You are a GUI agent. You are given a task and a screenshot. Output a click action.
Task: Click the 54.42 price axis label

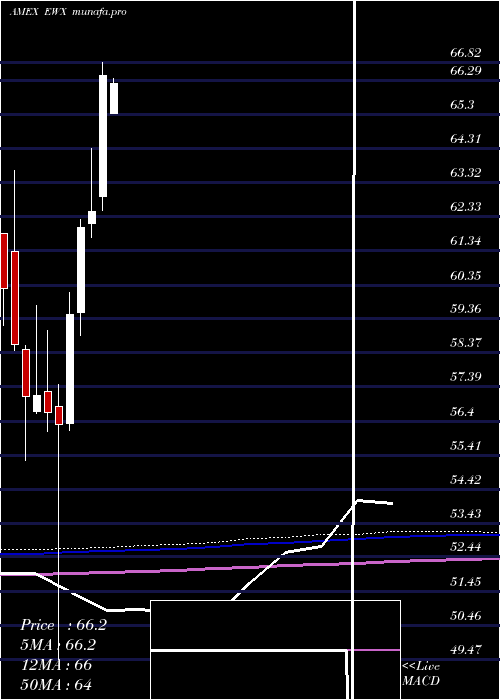(466, 480)
